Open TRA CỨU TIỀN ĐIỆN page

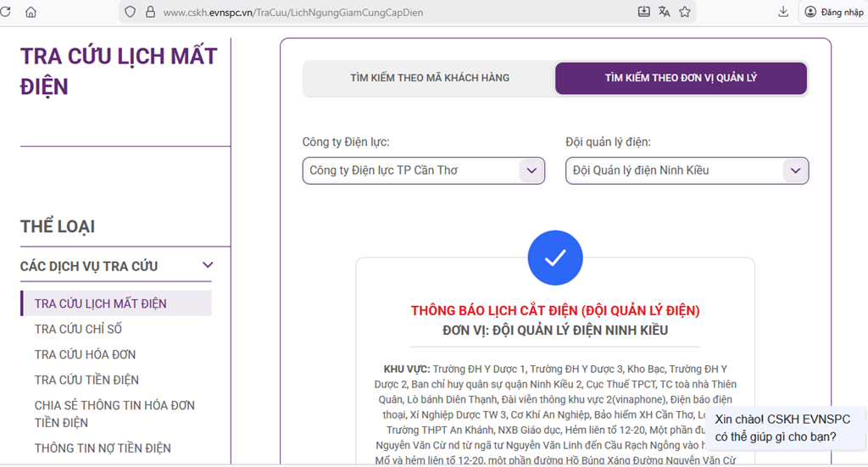click(86, 380)
